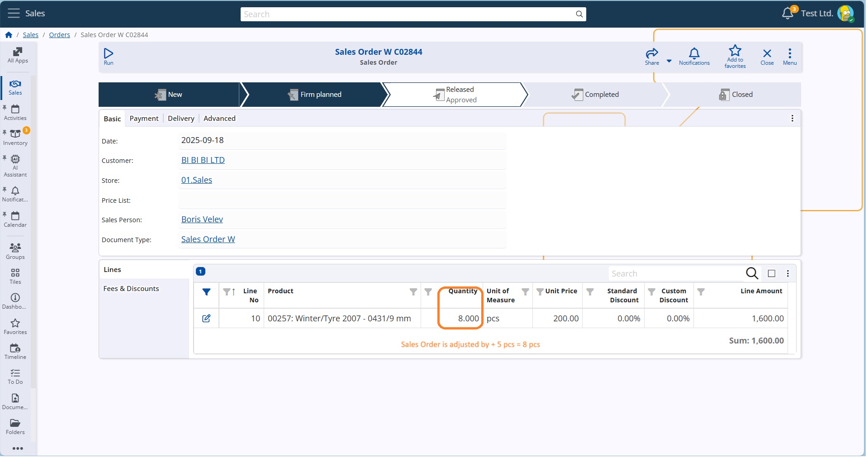Select the Released Approved state
Viewport: 868px width, 458px height.
click(x=455, y=95)
